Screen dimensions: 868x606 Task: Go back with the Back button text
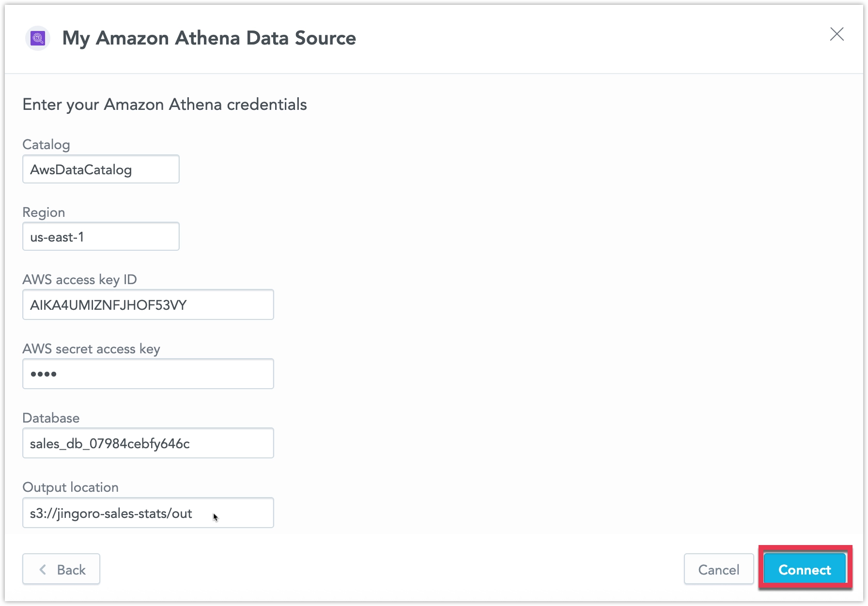coord(71,570)
